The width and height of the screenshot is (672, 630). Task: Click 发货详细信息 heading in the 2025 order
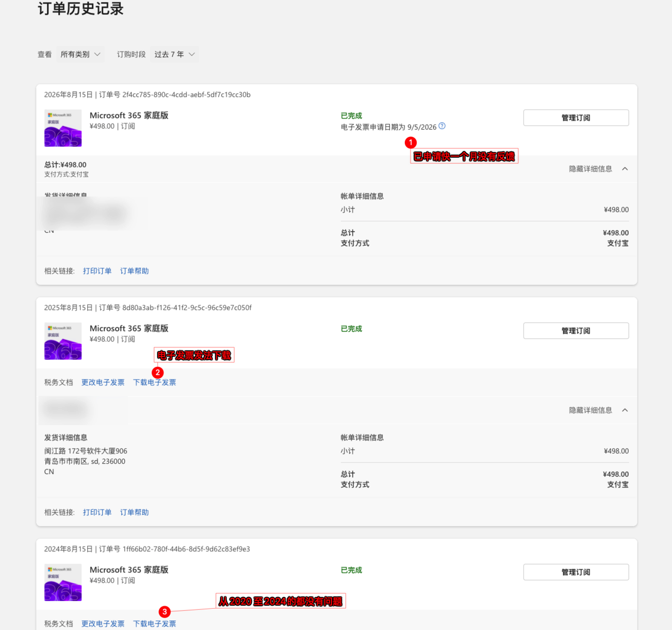point(66,438)
